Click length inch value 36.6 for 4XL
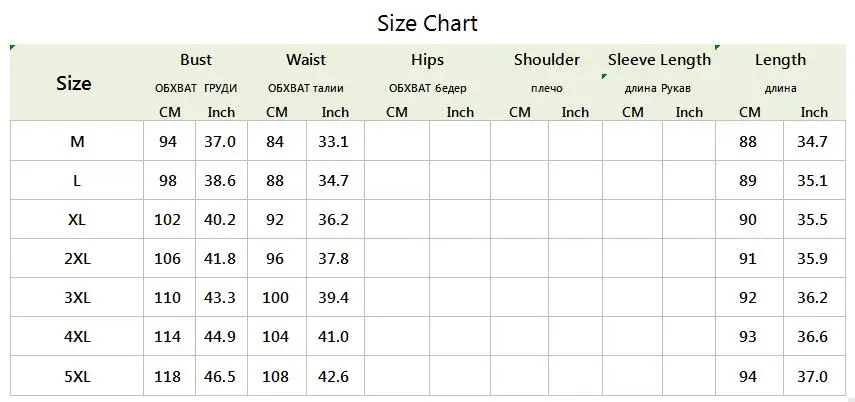 [812, 337]
